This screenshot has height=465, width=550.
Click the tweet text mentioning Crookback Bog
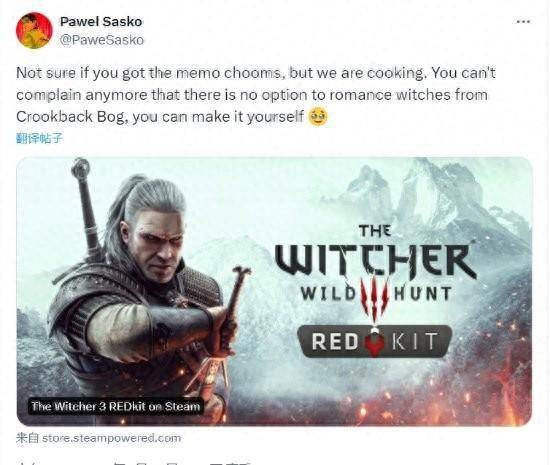[x=160, y=117]
